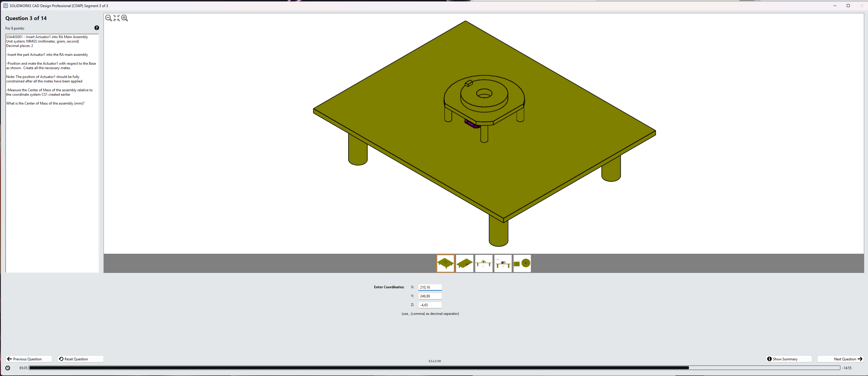Open the fourth thumbnail section view

[503, 263]
